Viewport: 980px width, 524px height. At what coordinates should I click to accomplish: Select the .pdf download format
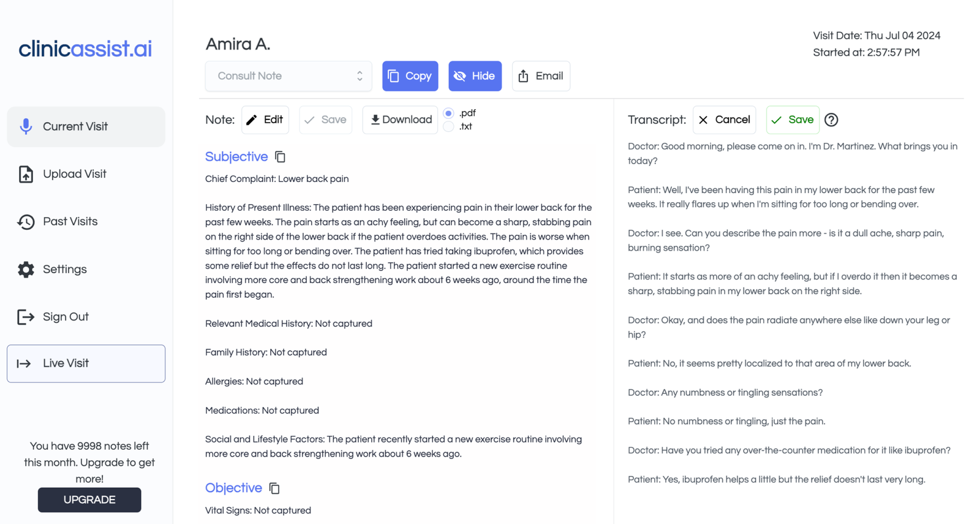click(448, 113)
